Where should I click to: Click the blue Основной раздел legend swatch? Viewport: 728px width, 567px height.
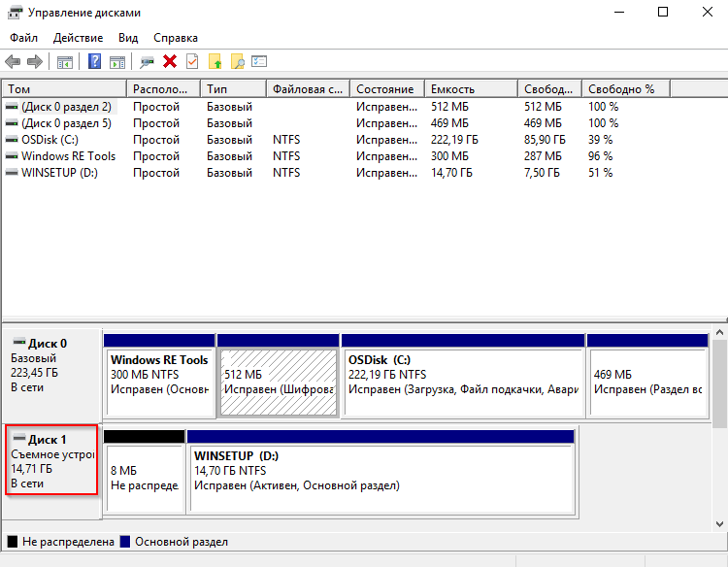[125, 542]
